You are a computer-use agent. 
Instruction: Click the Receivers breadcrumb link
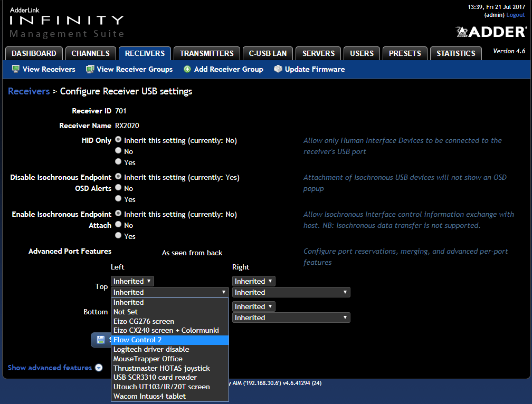pos(29,92)
